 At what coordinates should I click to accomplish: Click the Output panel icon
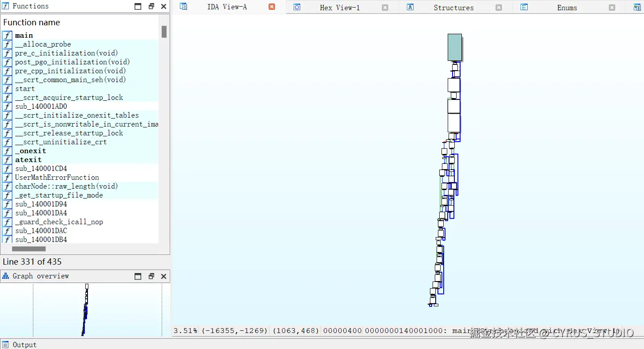[6, 345]
